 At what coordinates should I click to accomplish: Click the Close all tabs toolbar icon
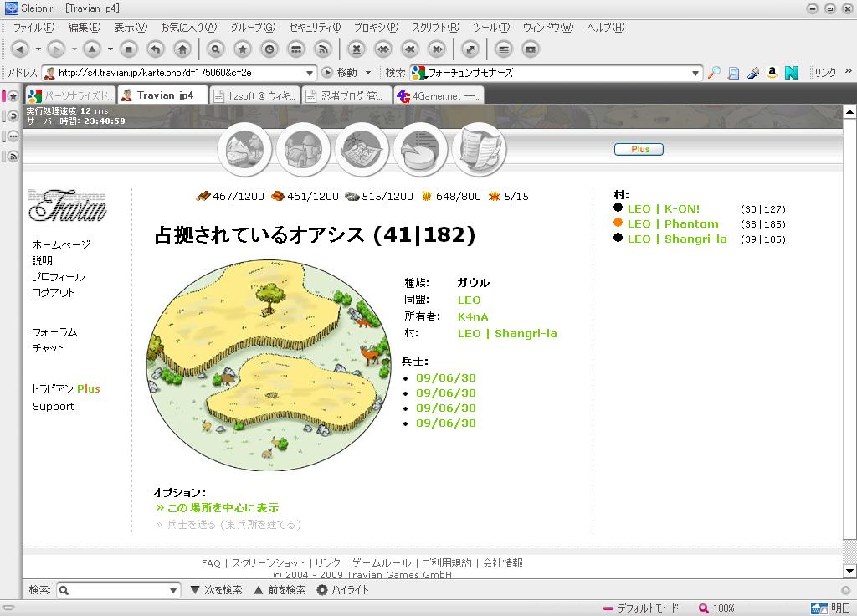click(x=383, y=49)
